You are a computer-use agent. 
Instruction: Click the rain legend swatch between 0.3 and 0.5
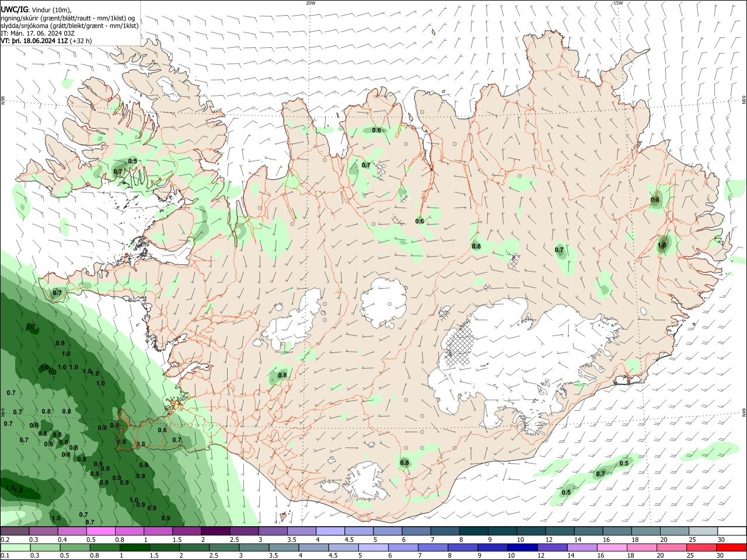tap(44, 547)
